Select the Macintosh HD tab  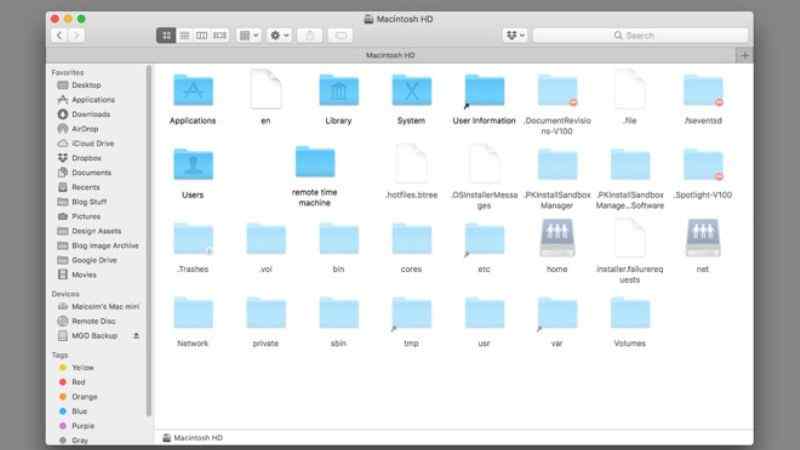390,55
